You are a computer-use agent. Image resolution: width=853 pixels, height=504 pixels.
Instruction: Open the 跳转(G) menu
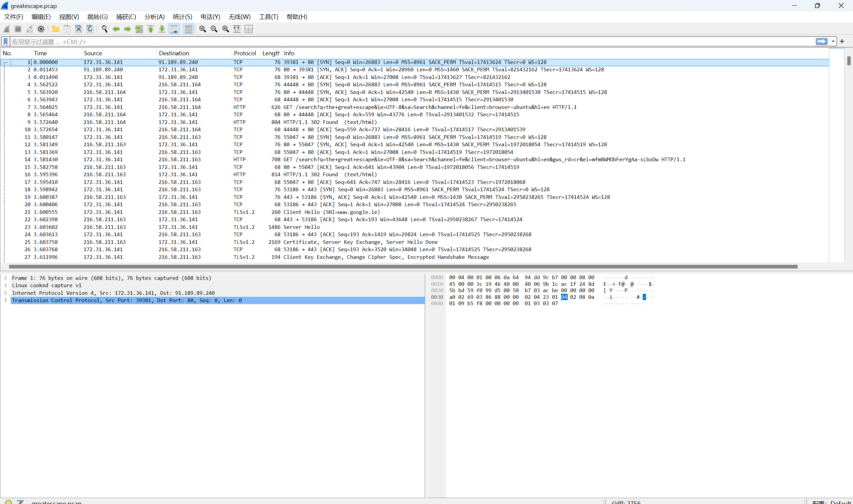(98, 17)
